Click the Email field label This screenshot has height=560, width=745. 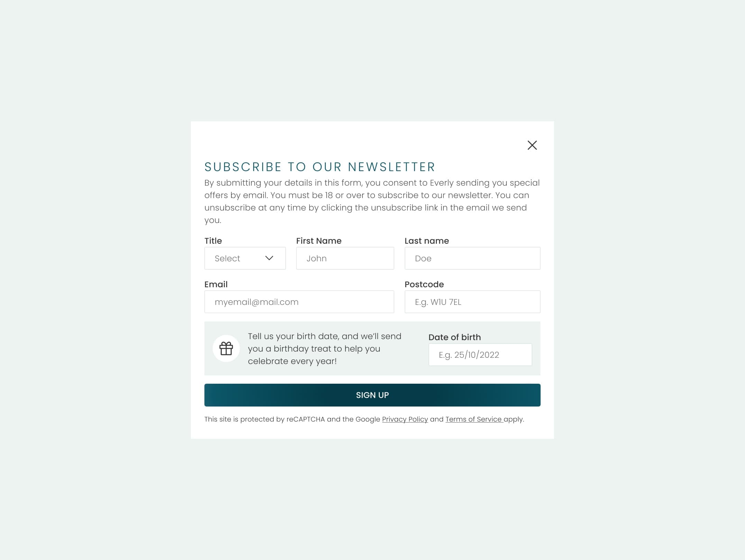(216, 284)
